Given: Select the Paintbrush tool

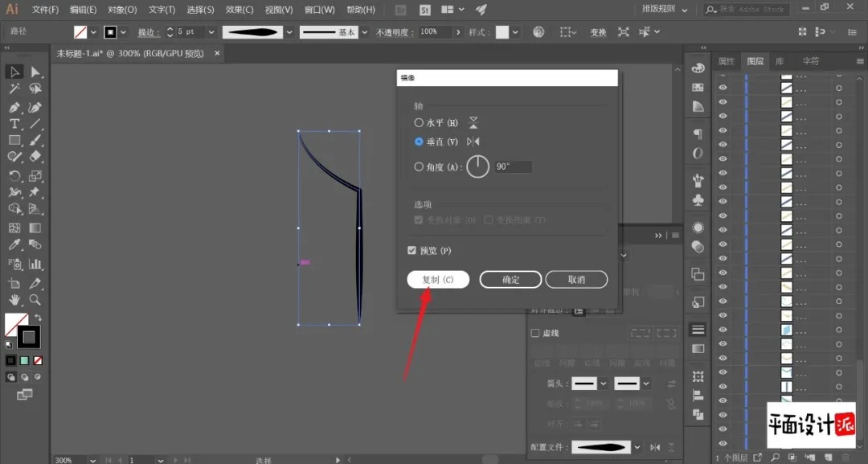Looking at the screenshot, I should click(x=35, y=140).
